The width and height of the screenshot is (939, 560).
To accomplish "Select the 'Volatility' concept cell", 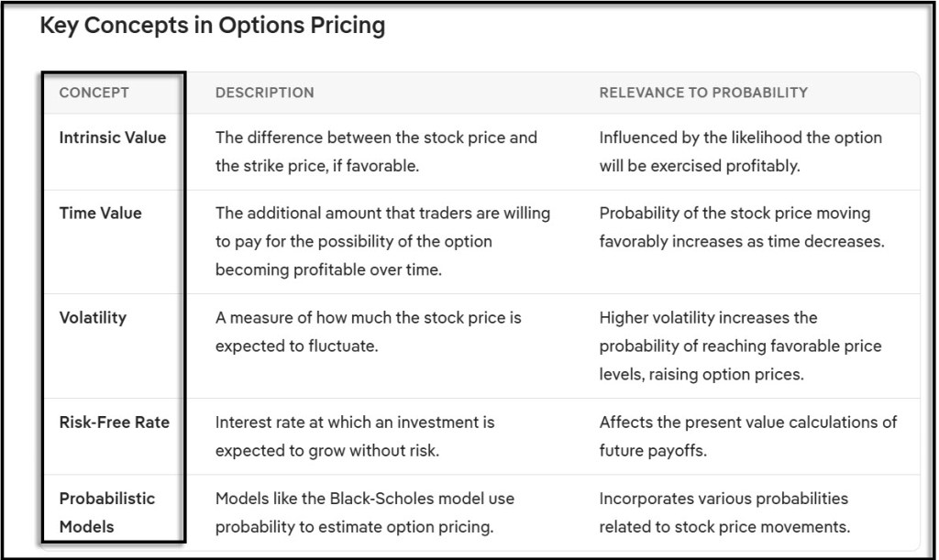I will pyautogui.click(x=93, y=317).
